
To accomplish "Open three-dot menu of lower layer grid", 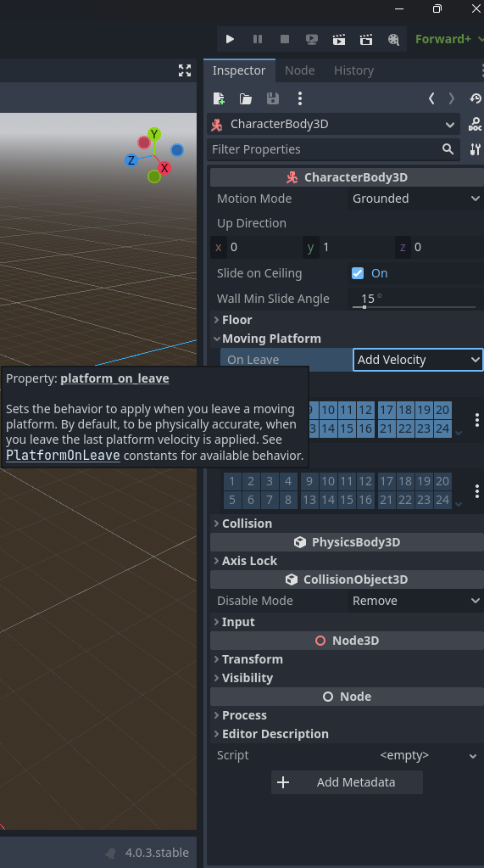I will click(477, 490).
